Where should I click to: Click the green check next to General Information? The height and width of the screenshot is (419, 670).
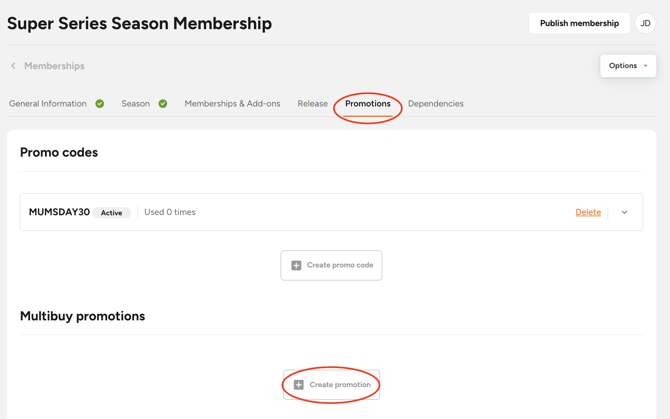point(100,104)
